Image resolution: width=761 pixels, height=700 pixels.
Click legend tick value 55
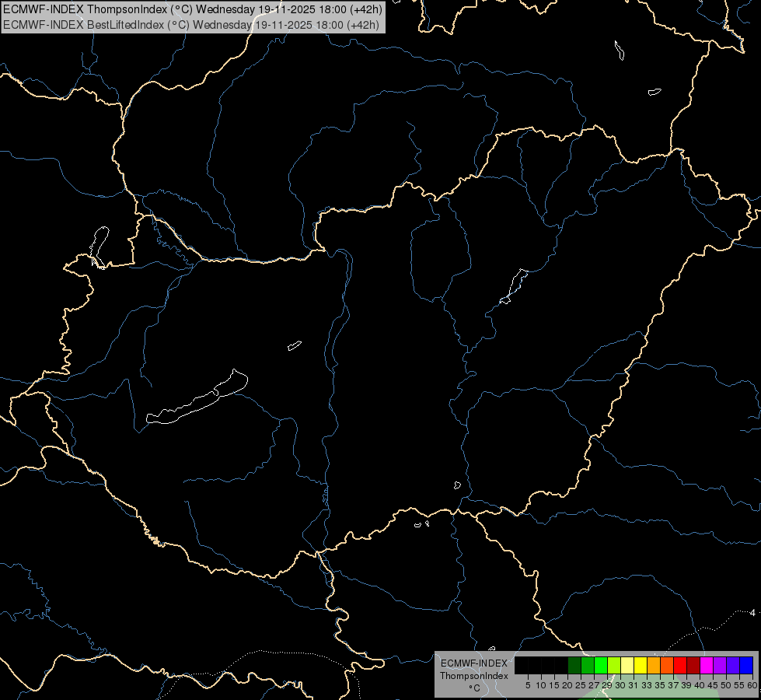tap(739, 685)
